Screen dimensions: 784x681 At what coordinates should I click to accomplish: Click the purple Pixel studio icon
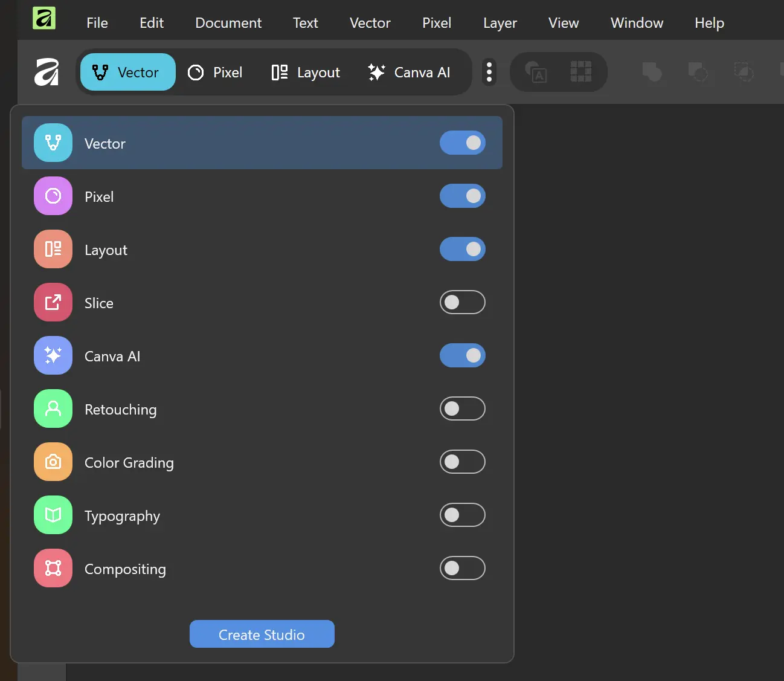click(53, 196)
